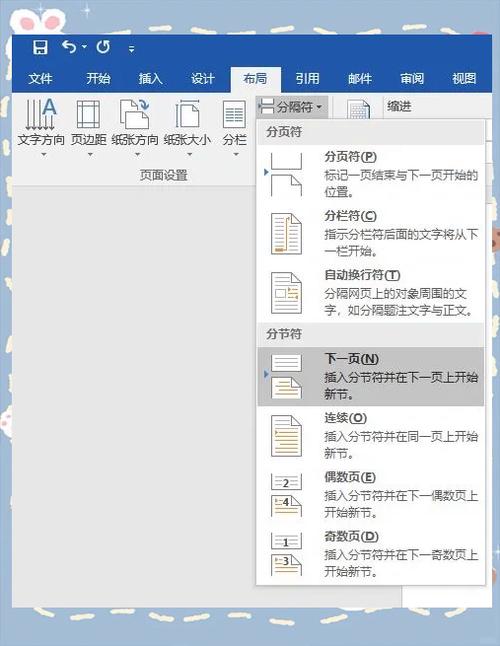Click the Undo arrow icon

click(69, 47)
